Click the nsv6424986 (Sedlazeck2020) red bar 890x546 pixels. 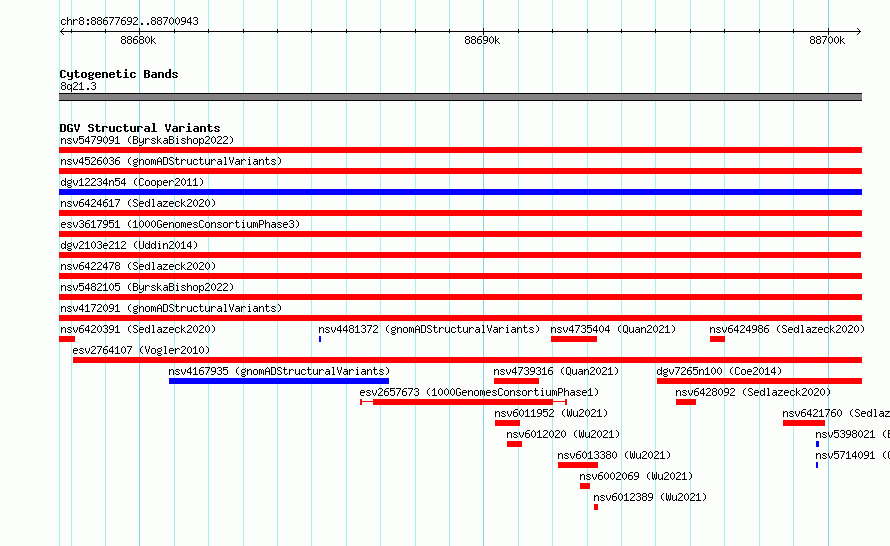coord(717,339)
